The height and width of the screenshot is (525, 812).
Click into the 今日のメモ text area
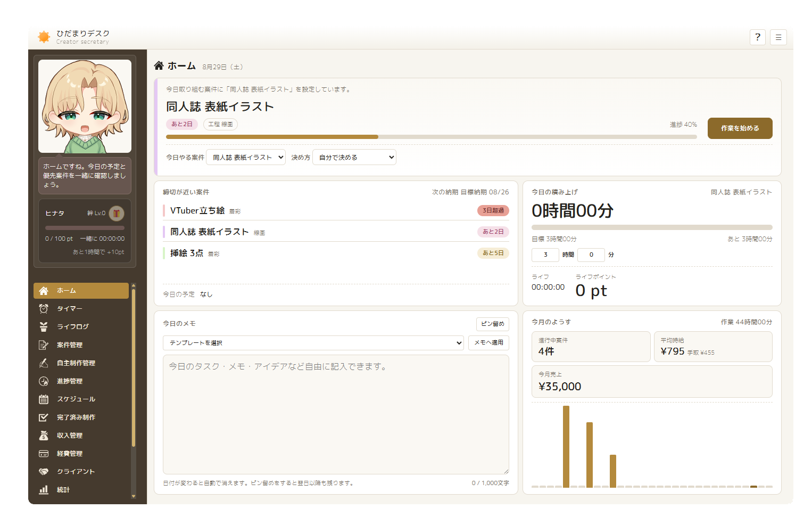(336, 414)
